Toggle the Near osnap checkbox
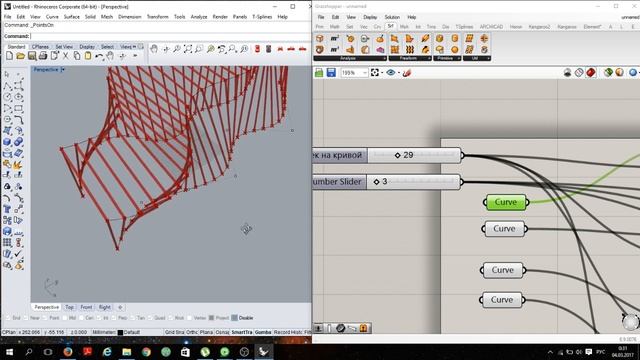Screen dimensions: 640x360 coord(26,318)
